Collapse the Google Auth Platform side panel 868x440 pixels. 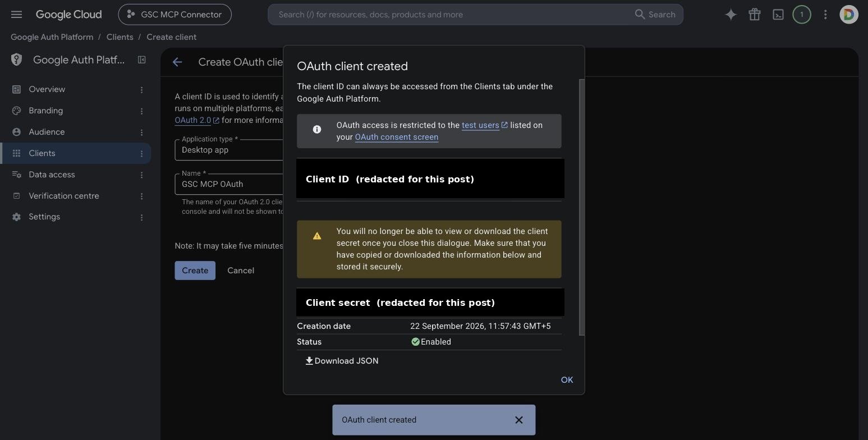(x=141, y=59)
